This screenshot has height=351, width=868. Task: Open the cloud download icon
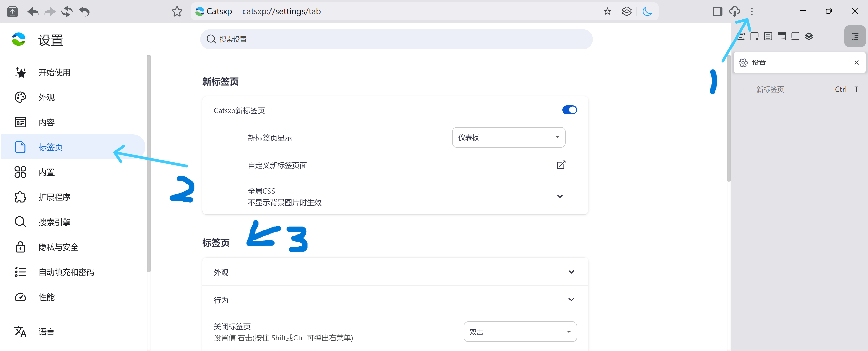coord(735,11)
